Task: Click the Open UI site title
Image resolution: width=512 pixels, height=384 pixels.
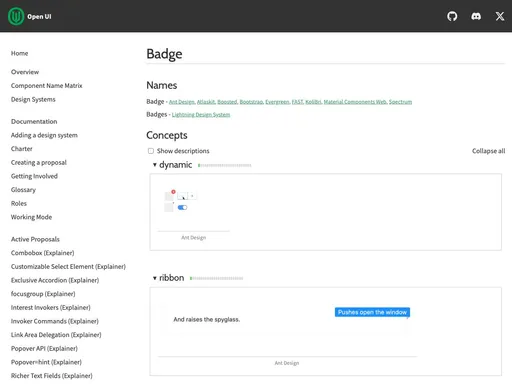Action: click(x=39, y=16)
